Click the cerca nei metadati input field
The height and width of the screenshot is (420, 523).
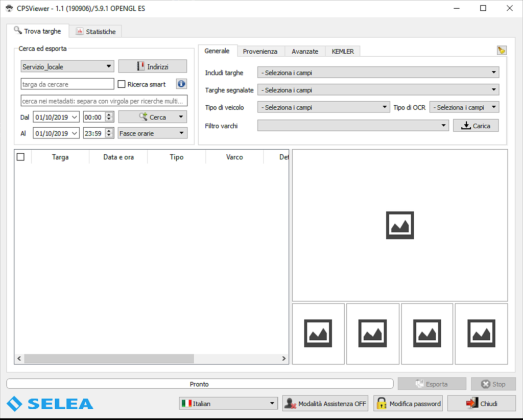click(104, 101)
